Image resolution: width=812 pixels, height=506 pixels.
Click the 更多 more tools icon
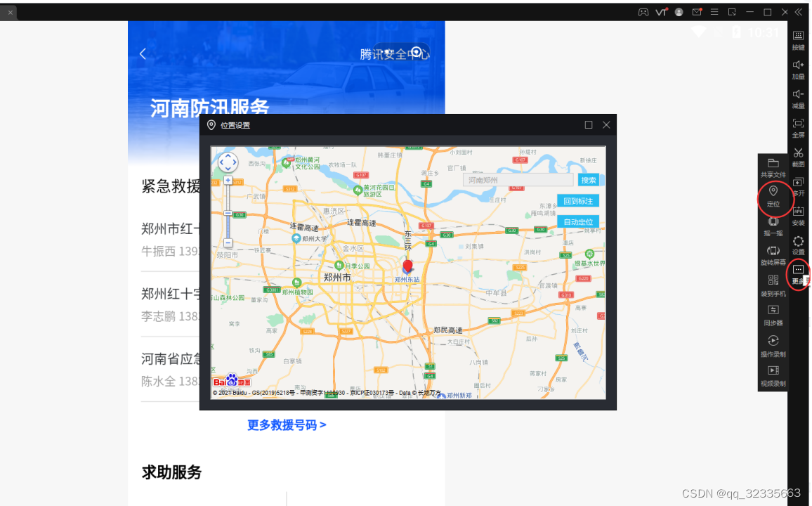click(799, 274)
